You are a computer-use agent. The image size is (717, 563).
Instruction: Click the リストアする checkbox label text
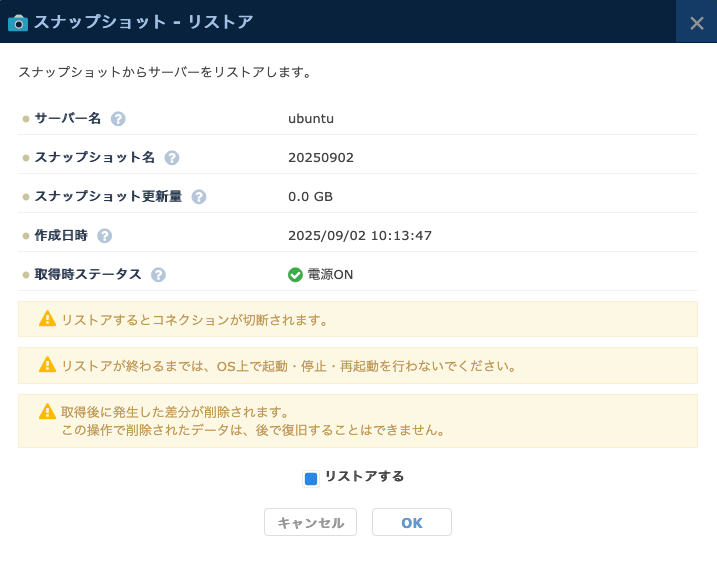[364, 477]
